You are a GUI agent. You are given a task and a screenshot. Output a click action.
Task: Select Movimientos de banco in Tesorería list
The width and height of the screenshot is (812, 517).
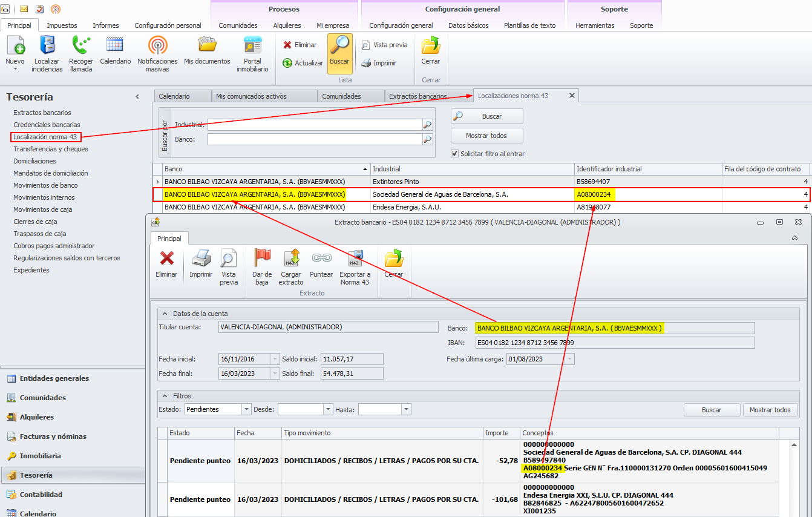click(45, 185)
